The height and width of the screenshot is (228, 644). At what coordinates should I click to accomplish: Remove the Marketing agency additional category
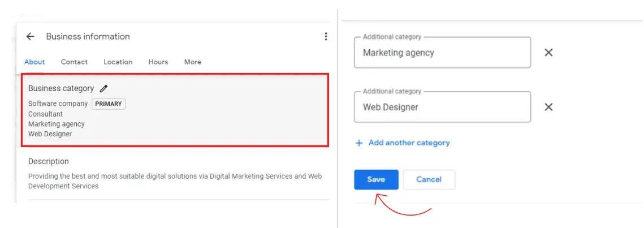coord(548,53)
